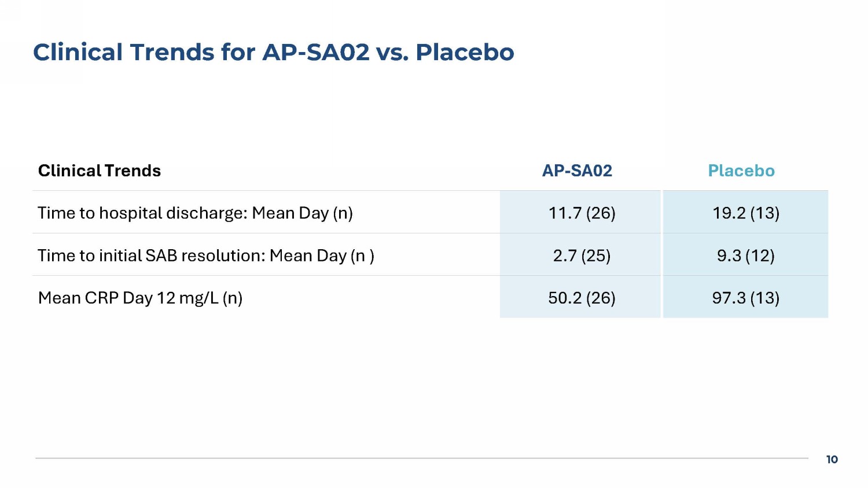Click 'AP-SA02' text in the slide title
868x488 pixels.
[316, 52]
